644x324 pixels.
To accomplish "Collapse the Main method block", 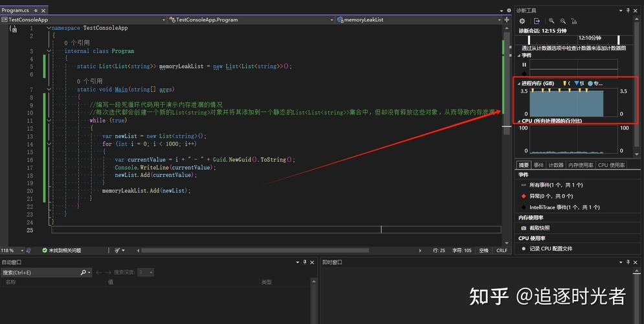I will [49, 89].
